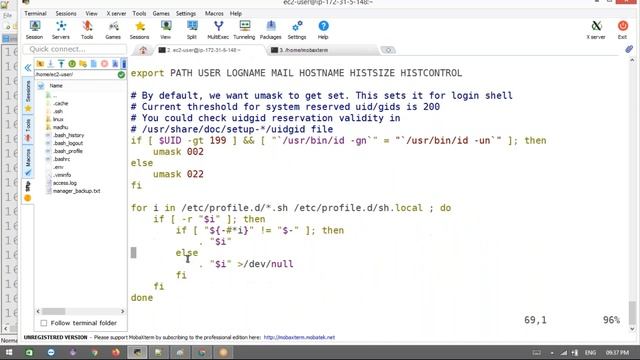Viewport: 640px width, 360px height.
Task: Create new folder in SFTP toolbar
Action: point(83,64)
